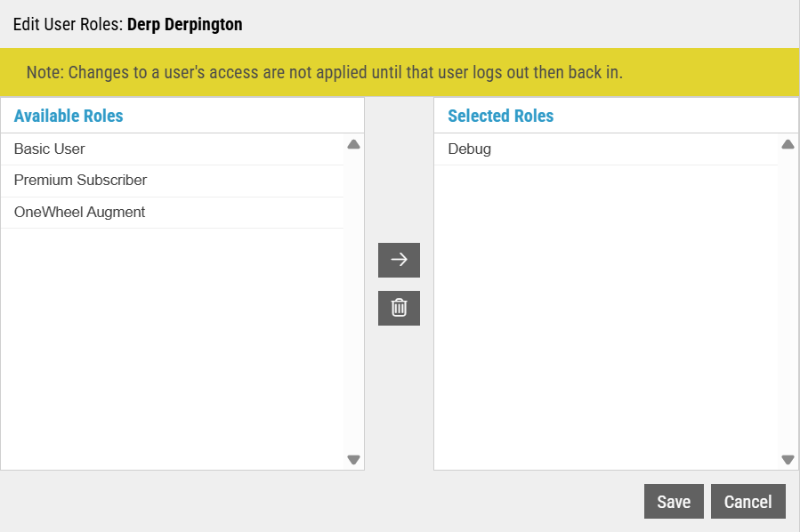Select the Basic User role
Image resolution: width=800 pixels, height=532 pixels.
pyautogui.click(x=173, y=149)
